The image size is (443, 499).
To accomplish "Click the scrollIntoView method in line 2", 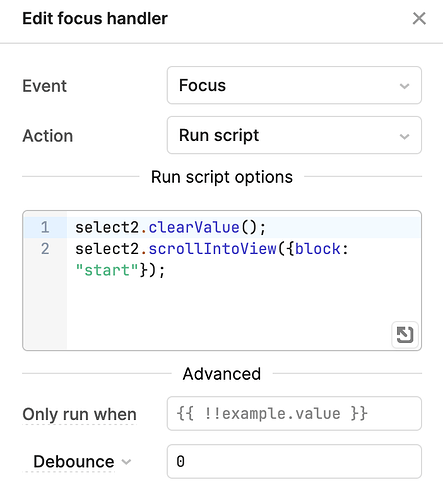I will (212, 249).
